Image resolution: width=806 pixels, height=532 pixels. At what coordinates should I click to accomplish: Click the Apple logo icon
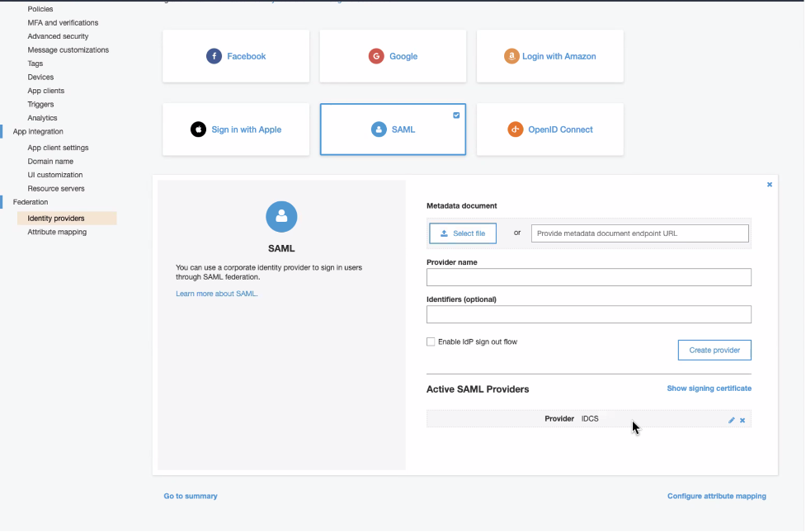199,129
